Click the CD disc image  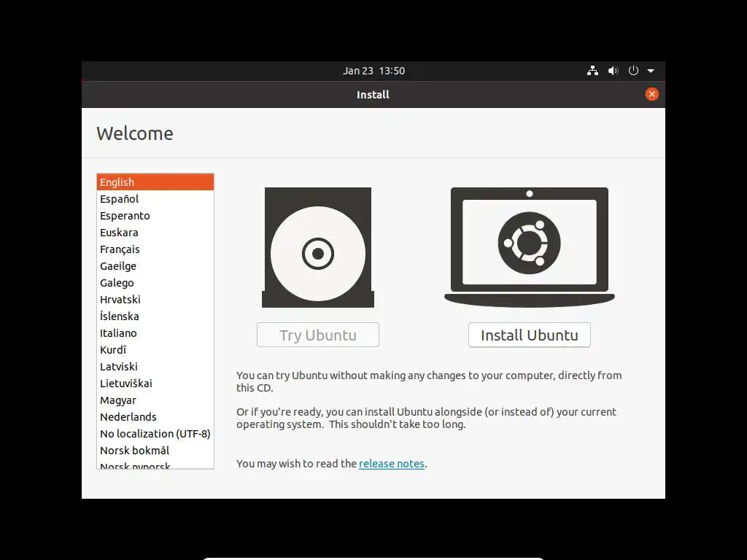(318, 247)
